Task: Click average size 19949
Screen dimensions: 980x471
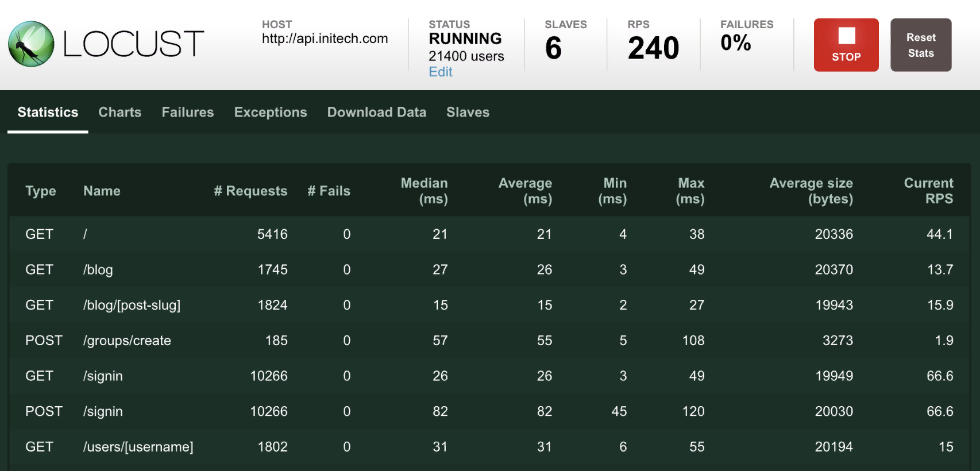Action: [834, 376]
